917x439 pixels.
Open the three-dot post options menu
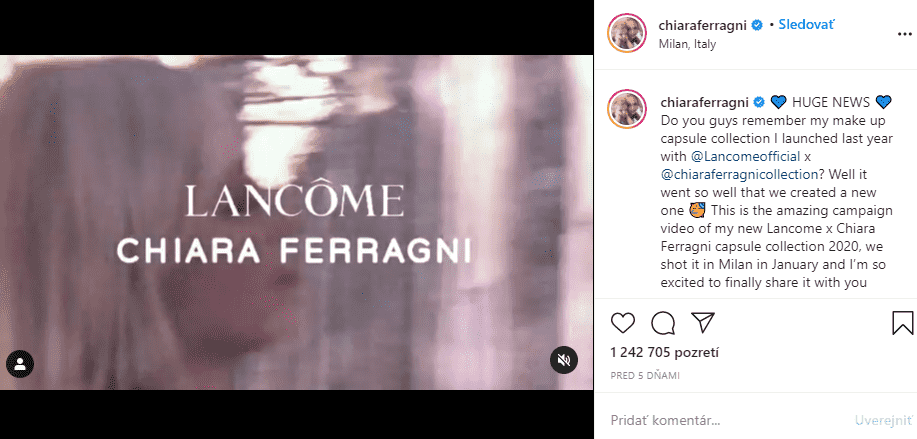904,34
